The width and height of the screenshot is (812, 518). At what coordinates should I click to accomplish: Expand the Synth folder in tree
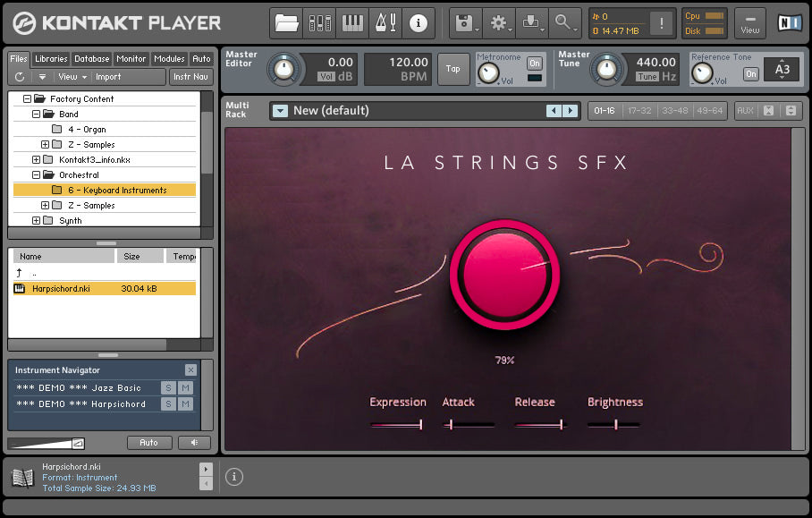(37, 221)
